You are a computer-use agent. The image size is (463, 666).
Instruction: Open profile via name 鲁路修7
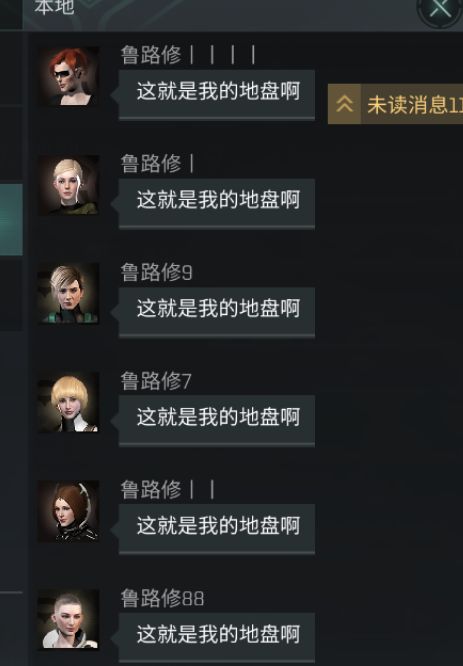coord(156,381)
